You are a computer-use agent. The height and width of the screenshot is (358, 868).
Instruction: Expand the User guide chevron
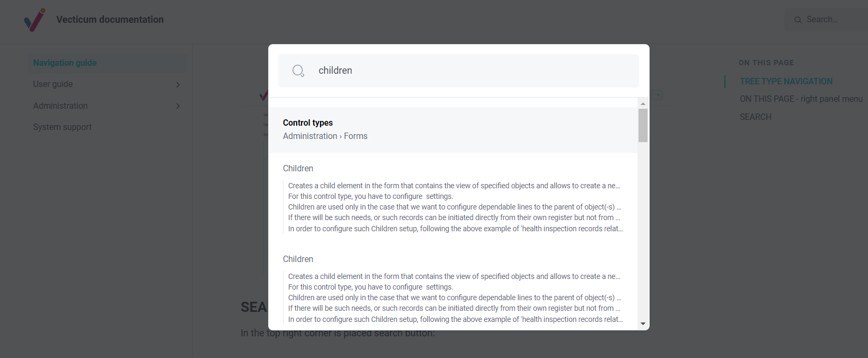tap(178, 85)
